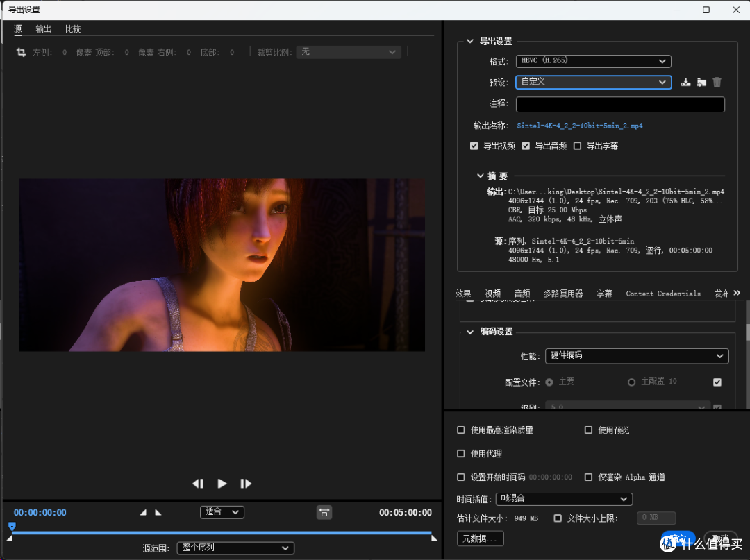750x560 pixels.
Task: Open the 多路复用器 tab
Action: tap(563, 294)
